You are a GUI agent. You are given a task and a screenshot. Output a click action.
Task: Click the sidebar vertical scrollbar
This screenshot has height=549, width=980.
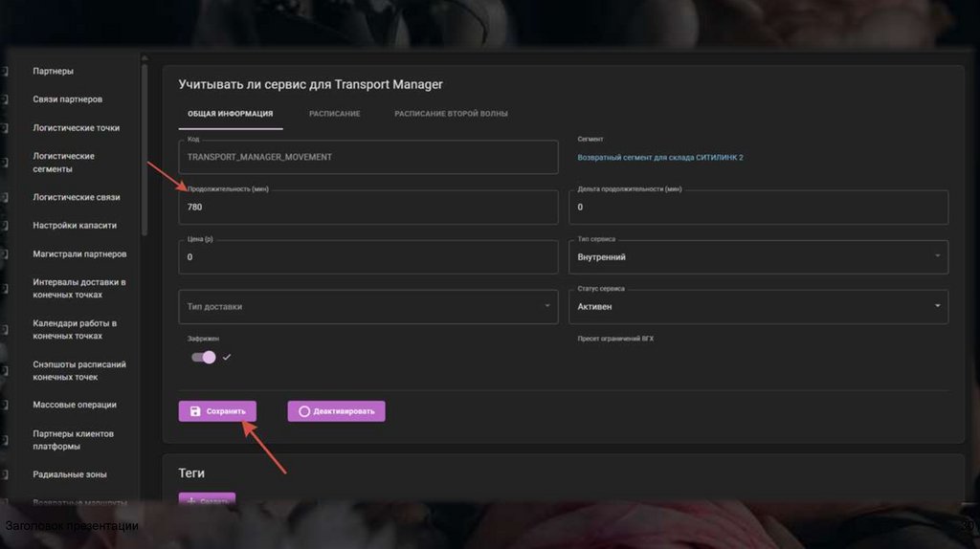click(x=145, y=150)
